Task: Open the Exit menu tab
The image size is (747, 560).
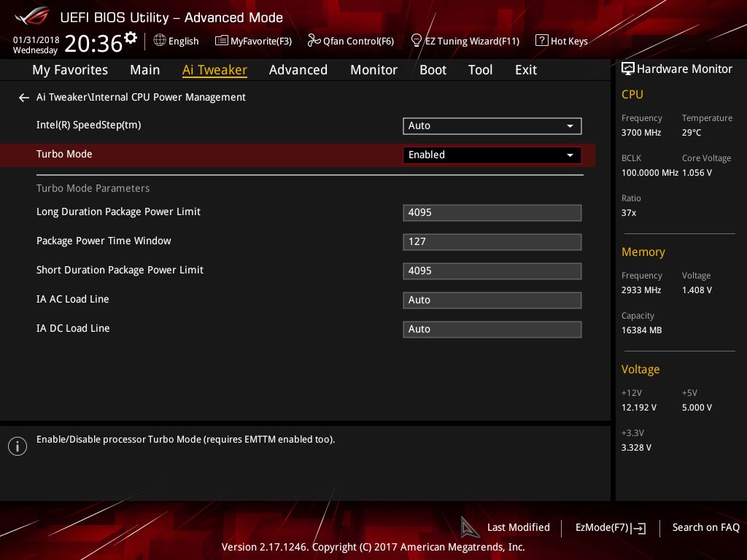Action: coord(525,70)
